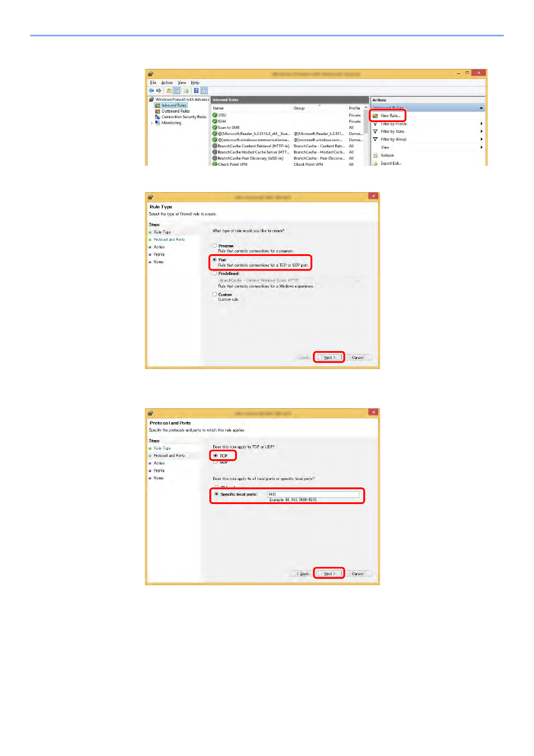
Task: Expand the Filter by State submenu arrow
Action: (x=481, y=132)
